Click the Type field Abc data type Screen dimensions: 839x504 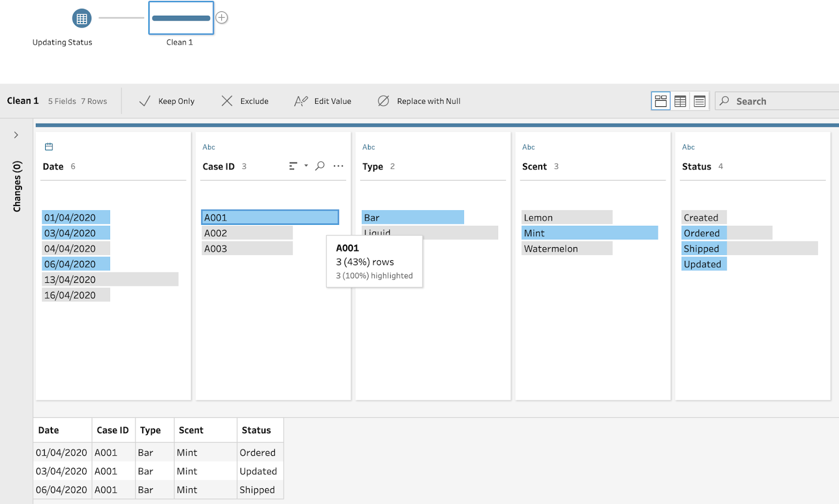369,147
